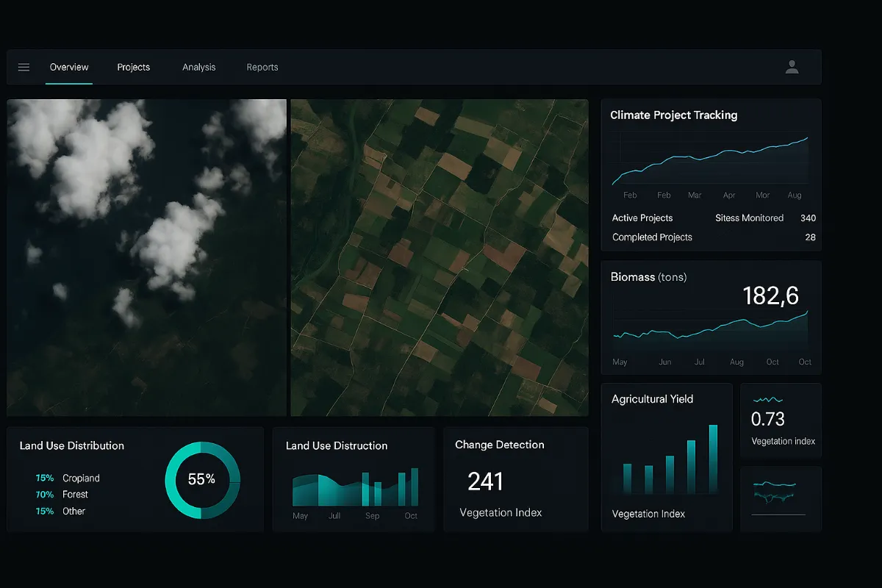Screen dimensions: 882x588
Task: Open the Projects tab
Action: 134,68
